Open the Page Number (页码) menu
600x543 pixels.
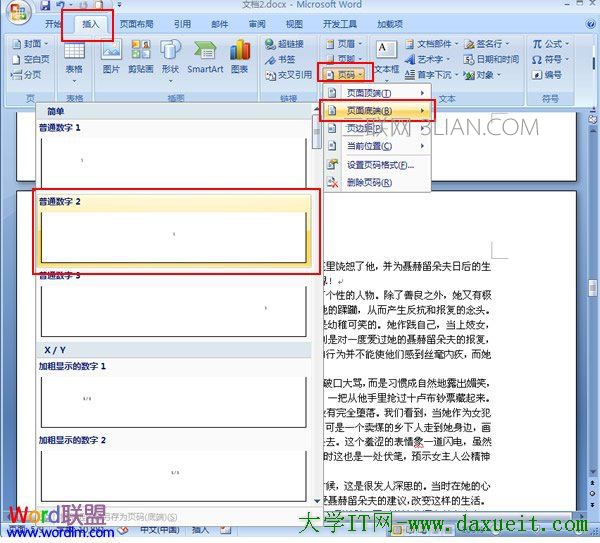[344, 75]
